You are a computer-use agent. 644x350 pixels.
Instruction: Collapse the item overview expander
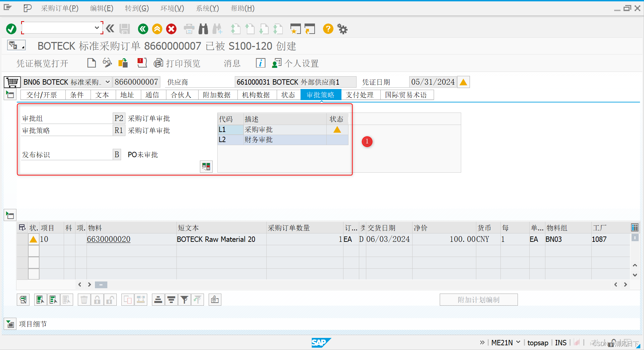[x=10, y=215]
